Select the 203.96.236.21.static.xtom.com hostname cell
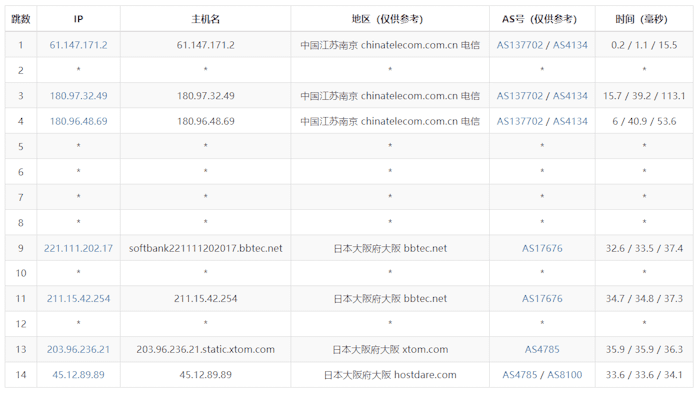This screenshot has width=700, height=393. tap(205, 349)
